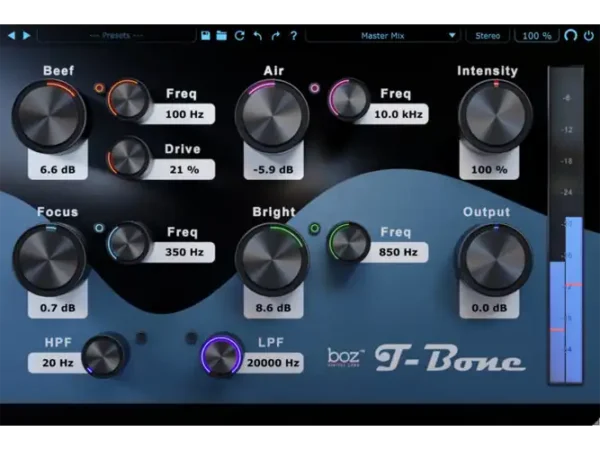Image resolution: width=600 pixels, height=450 pixels.
Task: Click the boz logo
Action: click(345, 357)
